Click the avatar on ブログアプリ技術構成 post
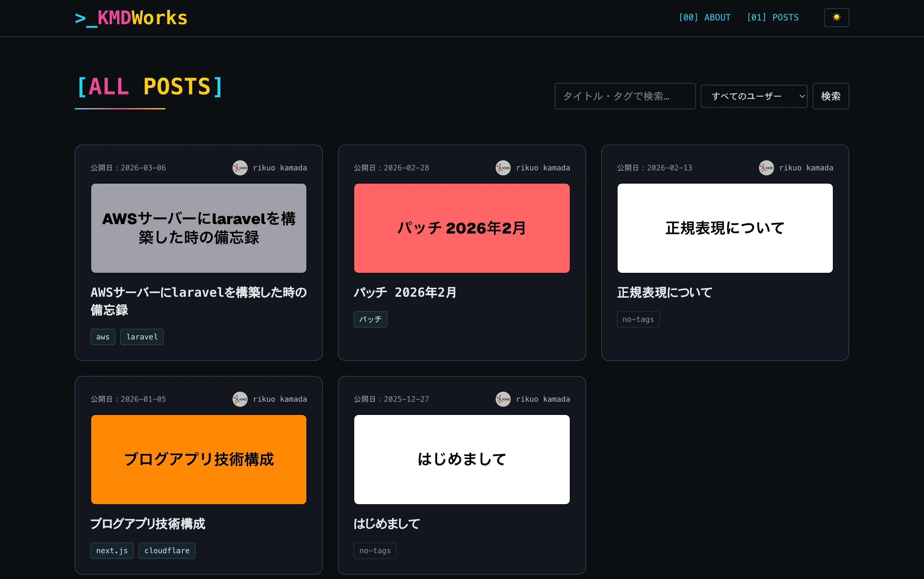This screenshot has width=924, height=579. [x=240, y=399]
